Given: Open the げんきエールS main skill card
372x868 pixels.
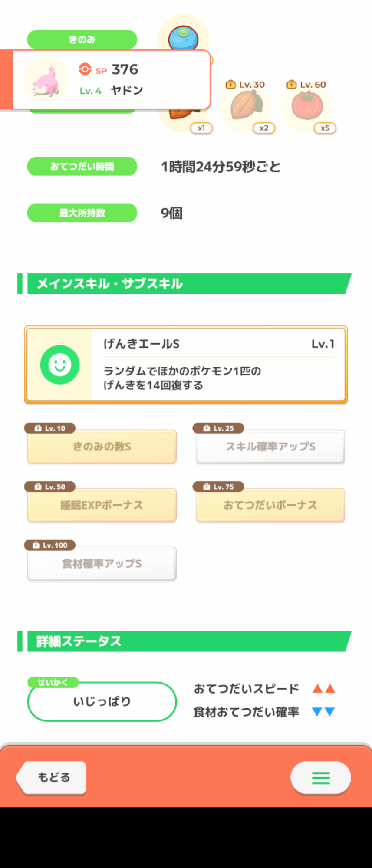Looking at the screenshot, I should click(218, 365).
